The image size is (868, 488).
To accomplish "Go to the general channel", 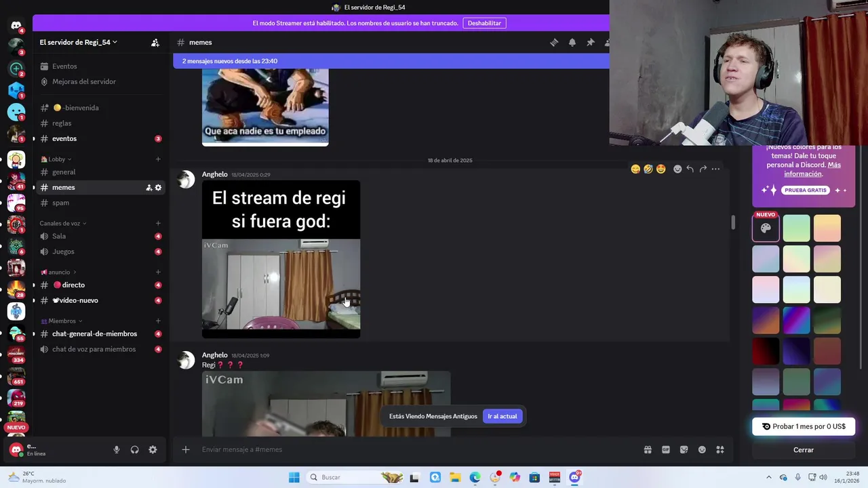I will point(102,172).
